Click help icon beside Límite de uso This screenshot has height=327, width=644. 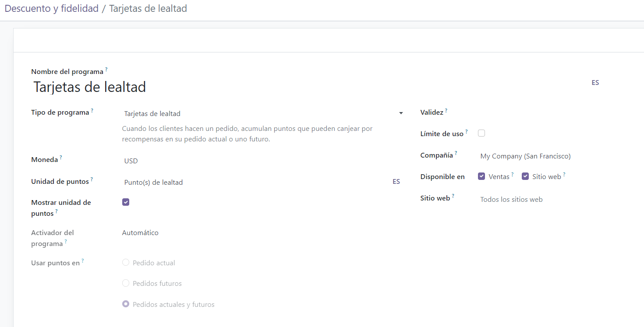(467, 131)
